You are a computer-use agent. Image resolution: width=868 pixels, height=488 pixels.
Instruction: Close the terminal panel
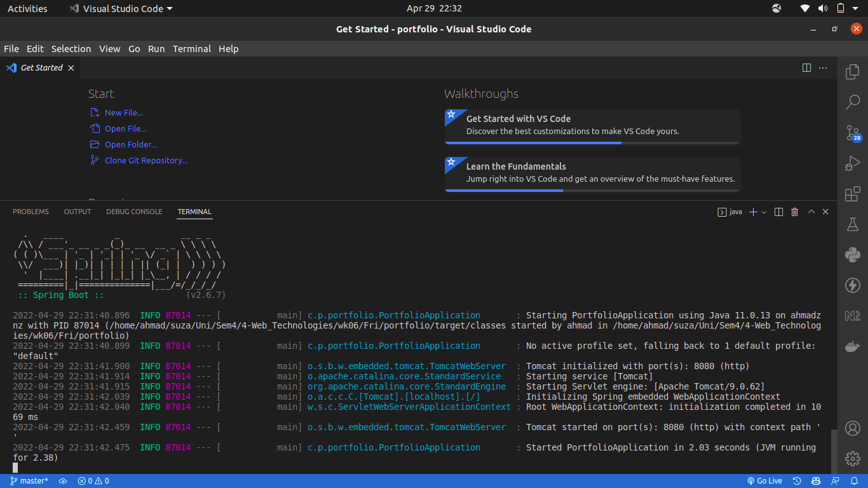(825, 212)
